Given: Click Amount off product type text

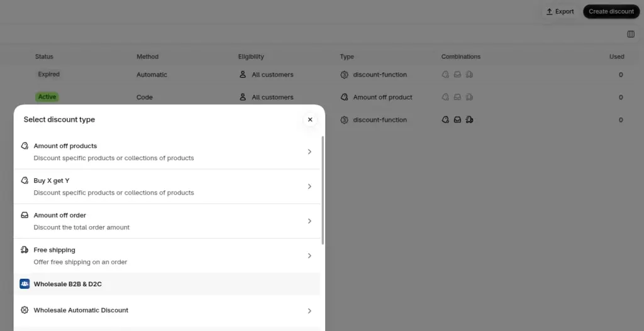Looking at the screenshot, I should [382, 97].
